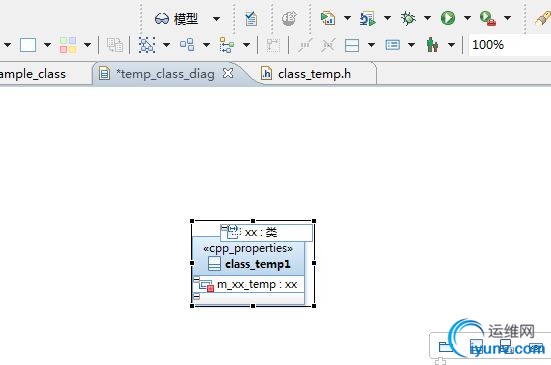Click the class icon beside class_temp1

point(214,263)
